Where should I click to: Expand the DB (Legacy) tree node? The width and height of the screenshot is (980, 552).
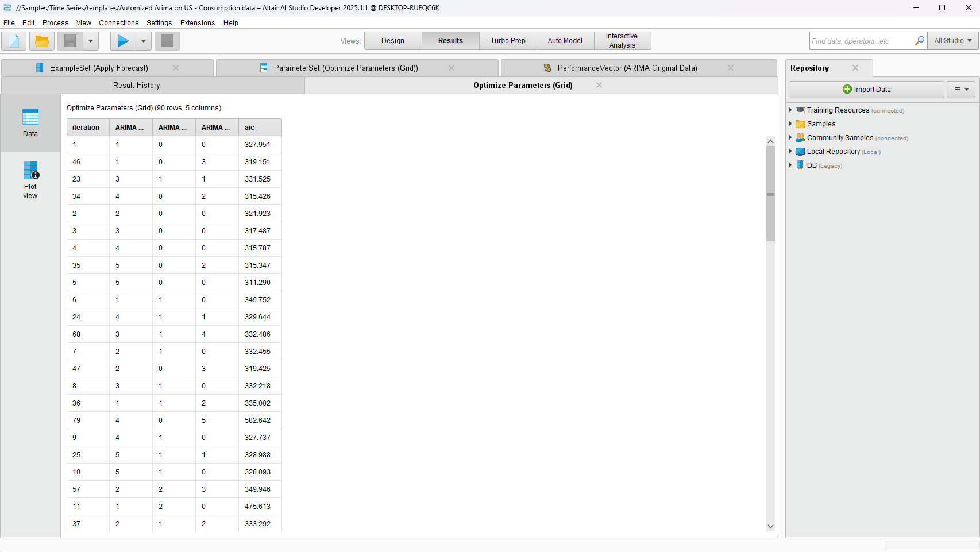(x=790, y=165)
